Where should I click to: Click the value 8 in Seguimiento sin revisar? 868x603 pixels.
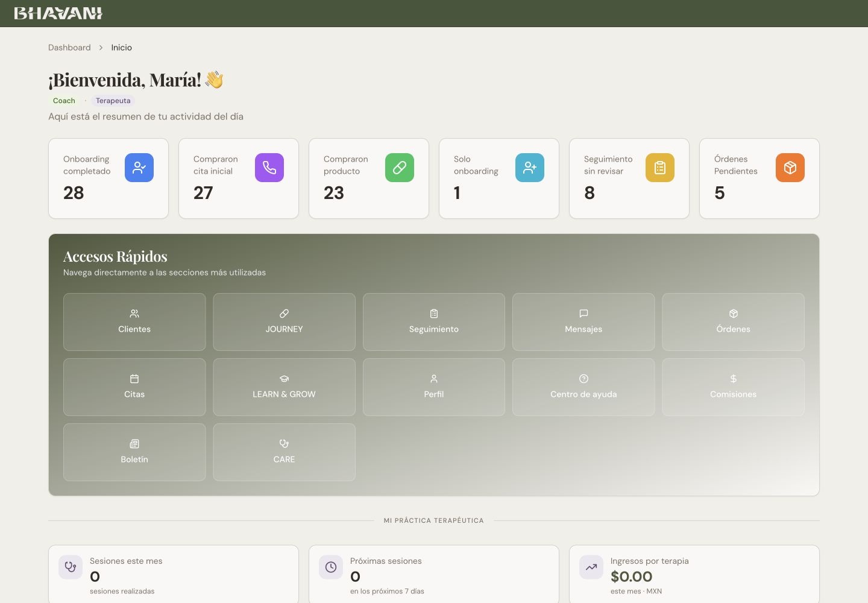click(x=590, y=193)
